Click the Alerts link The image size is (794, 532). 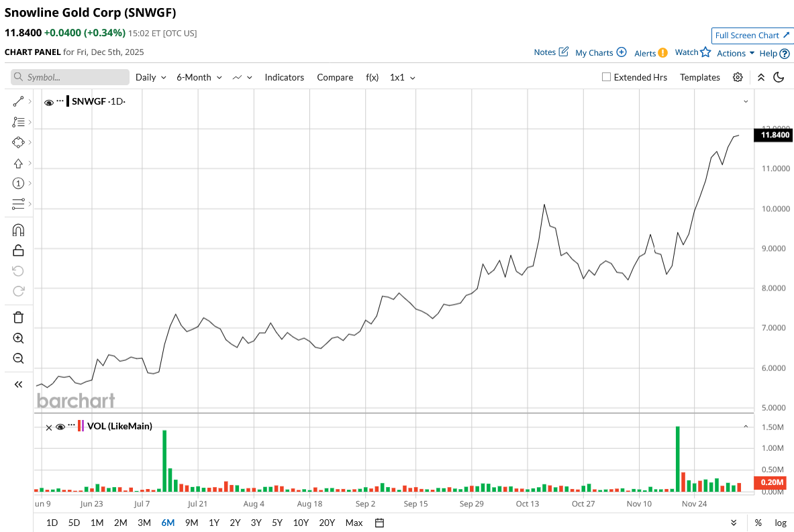(x=645, y=53)
